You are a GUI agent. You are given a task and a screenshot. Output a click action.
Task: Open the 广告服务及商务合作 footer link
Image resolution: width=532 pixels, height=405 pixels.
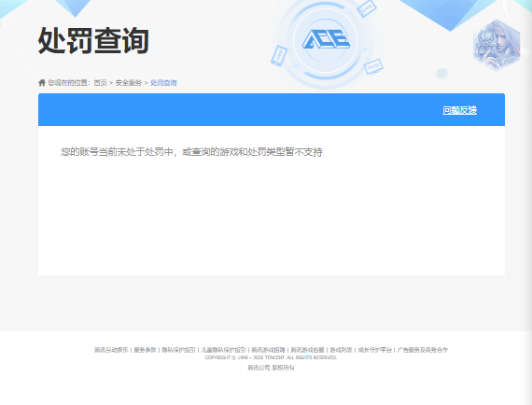point(423,350)
